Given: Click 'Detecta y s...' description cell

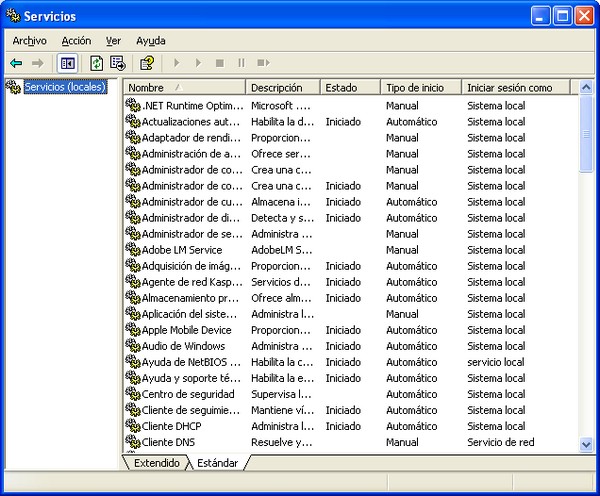Looking at the screenshot, I should tap(282, 218).
